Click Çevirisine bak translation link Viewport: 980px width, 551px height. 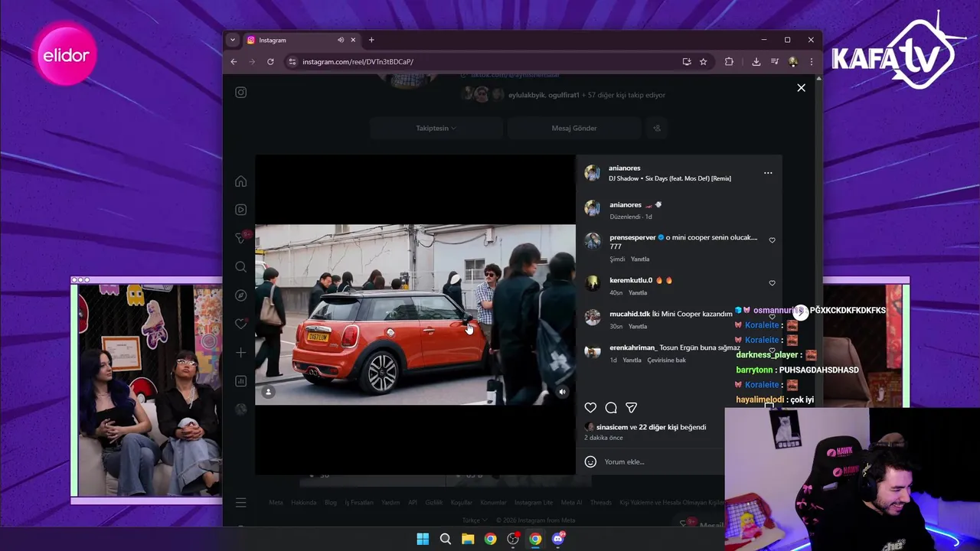[x=666, y=360]
